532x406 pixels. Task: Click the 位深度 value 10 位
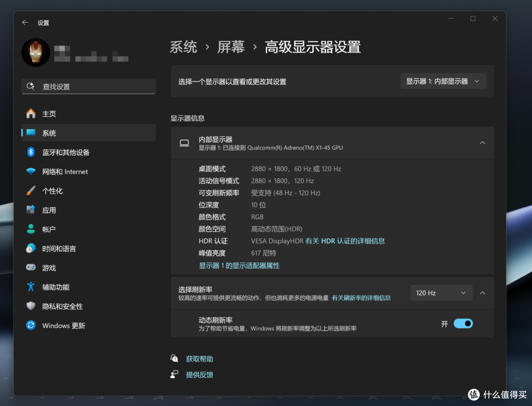tap(259, 204)
